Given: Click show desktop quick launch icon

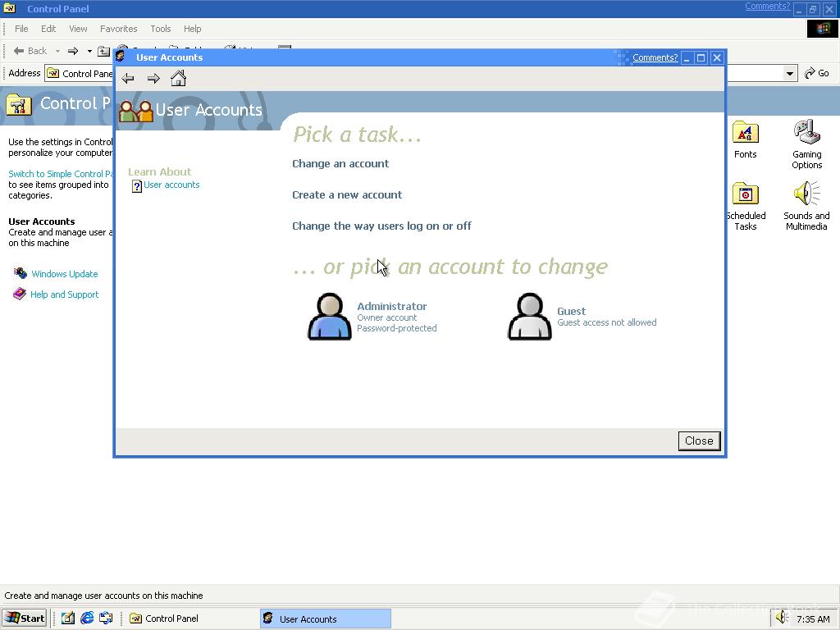Looking at the screenshot, I should [106, 619].
